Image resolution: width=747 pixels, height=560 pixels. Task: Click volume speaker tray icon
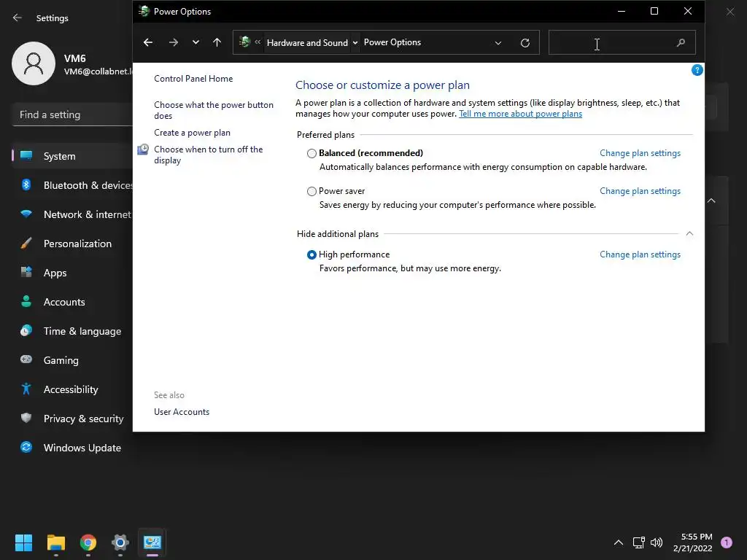pyautogui.click(x=657, y=542)
